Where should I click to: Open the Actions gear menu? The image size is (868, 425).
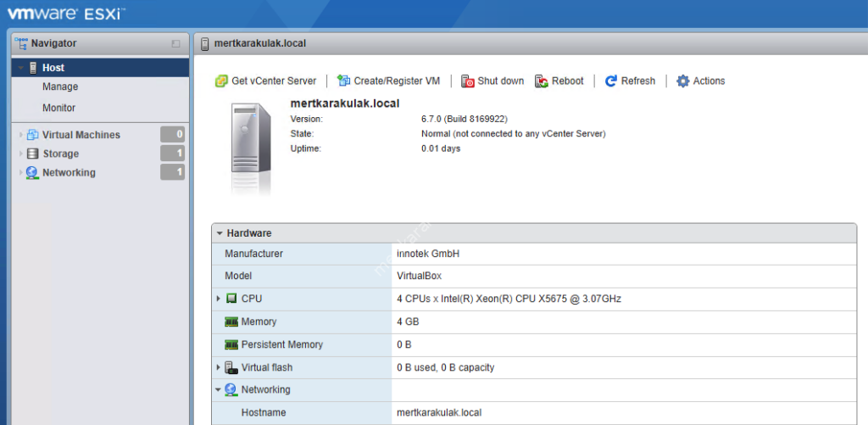682,81
